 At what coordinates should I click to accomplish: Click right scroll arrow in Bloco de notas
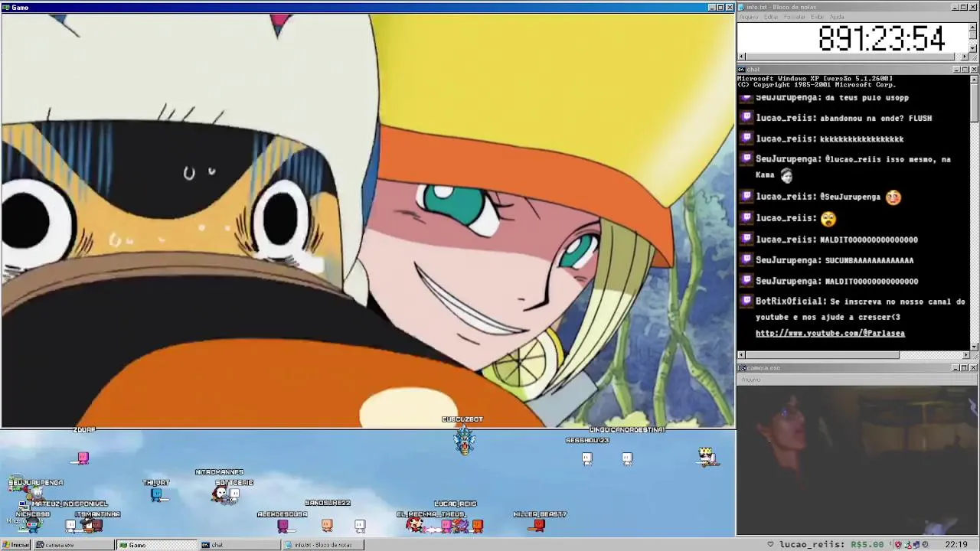[x=965, y=57]
